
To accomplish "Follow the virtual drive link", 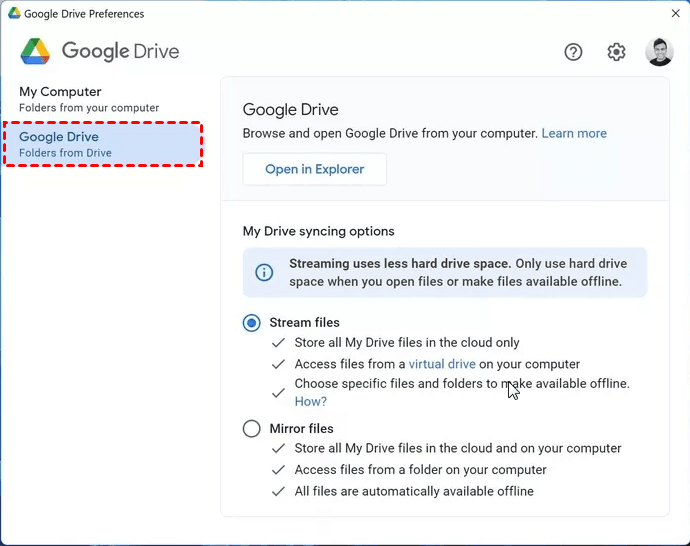I will [x=441, y=364].
